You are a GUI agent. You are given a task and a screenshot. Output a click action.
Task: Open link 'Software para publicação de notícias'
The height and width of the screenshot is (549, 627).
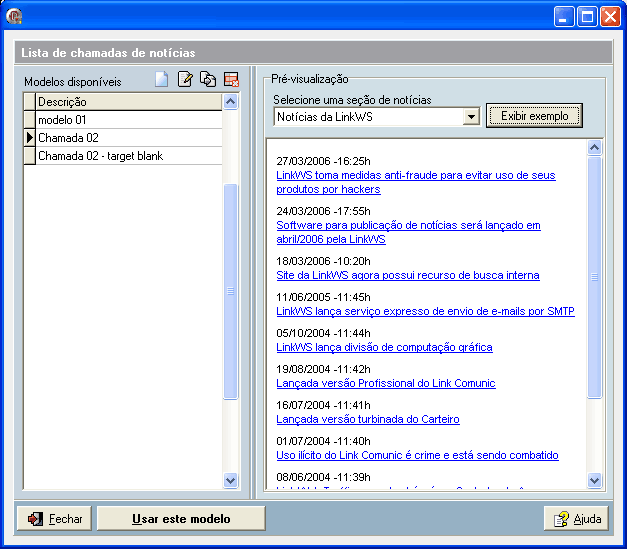(x=408, y=232)
